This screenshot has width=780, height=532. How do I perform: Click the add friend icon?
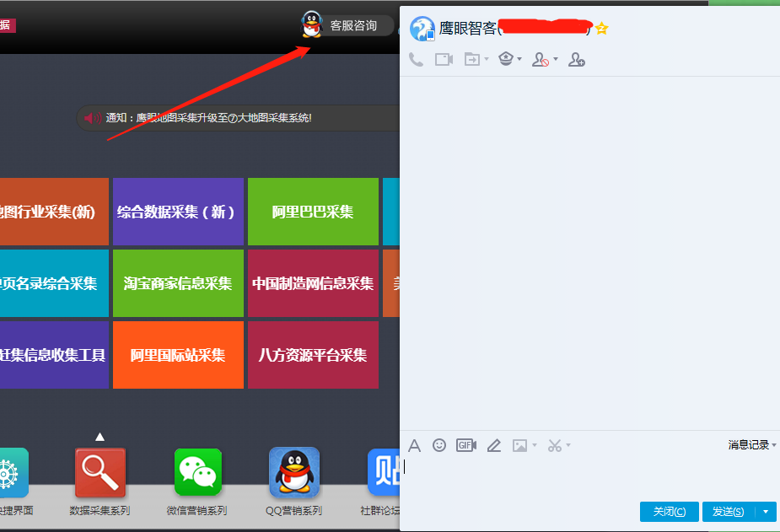coord(577,59)
